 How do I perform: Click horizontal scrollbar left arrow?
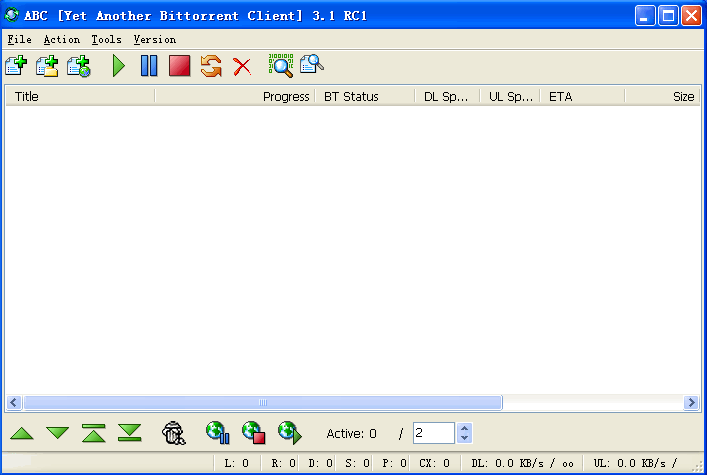(14, 402)
